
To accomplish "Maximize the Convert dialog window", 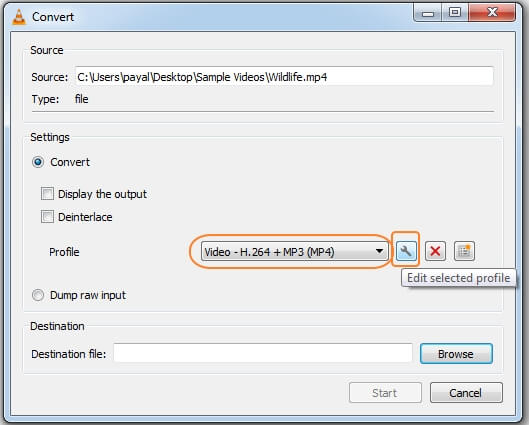I will (x=455, y=13).
